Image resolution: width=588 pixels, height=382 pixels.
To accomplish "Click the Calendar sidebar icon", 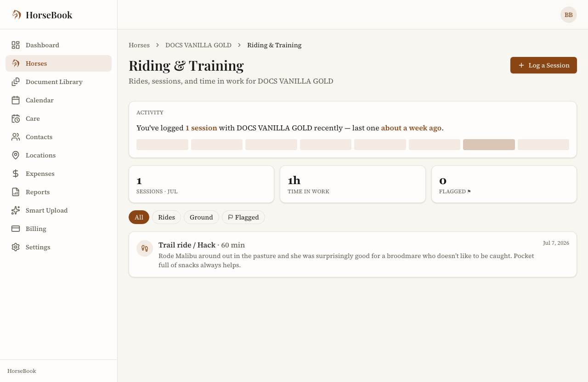I will tap(16, 100).
